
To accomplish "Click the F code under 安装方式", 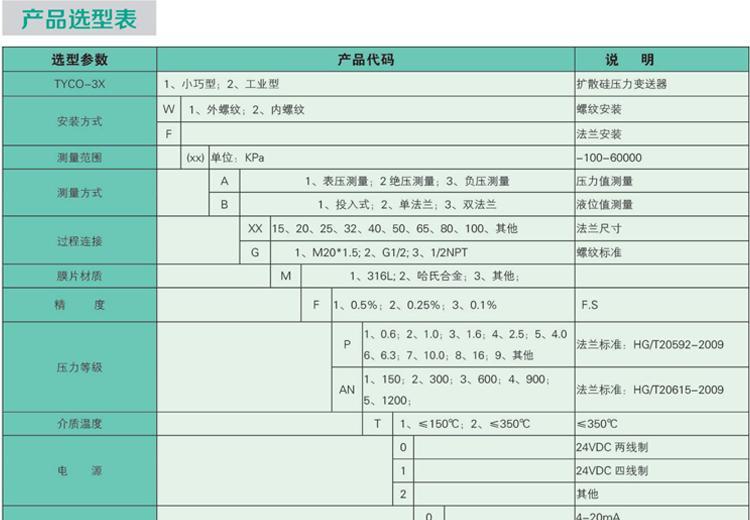I will point(168,134).
